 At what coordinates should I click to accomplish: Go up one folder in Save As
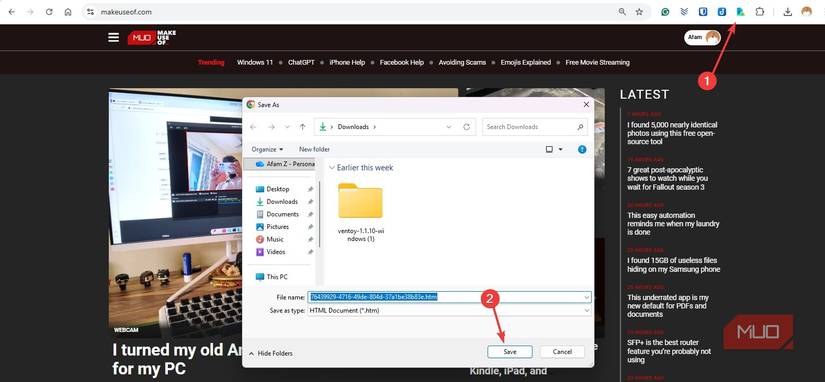pos(302,127)
